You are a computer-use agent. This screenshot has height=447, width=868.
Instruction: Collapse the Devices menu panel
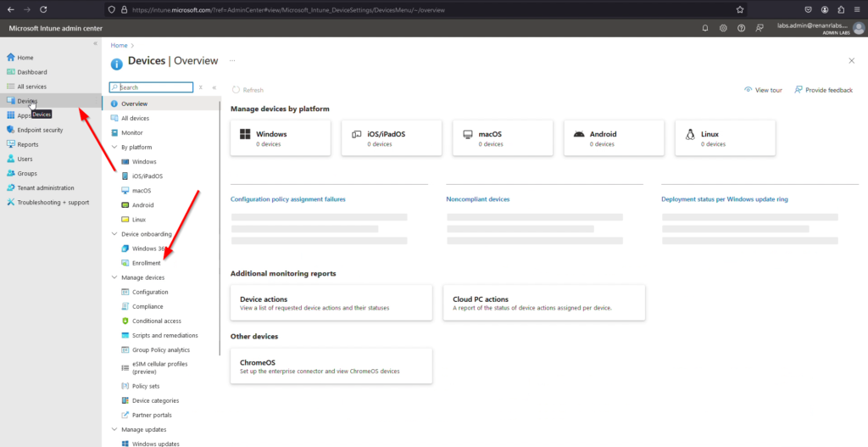[x=214, y=87]
